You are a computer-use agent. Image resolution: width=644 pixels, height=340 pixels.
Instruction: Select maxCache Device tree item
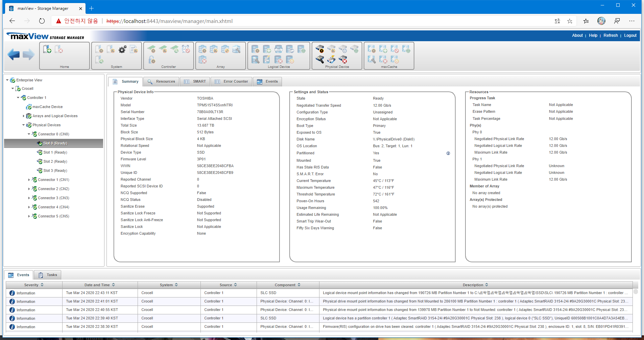pos(47,107)
